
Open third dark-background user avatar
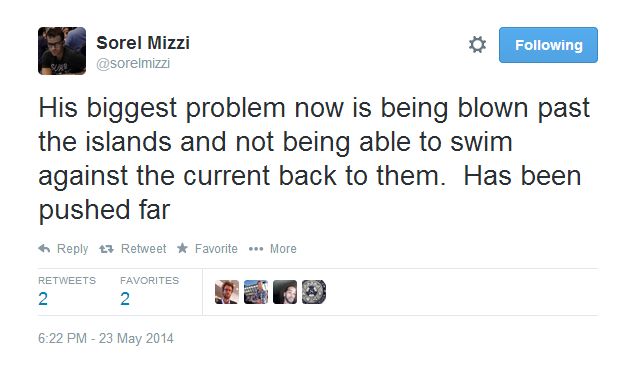point(285,292)
